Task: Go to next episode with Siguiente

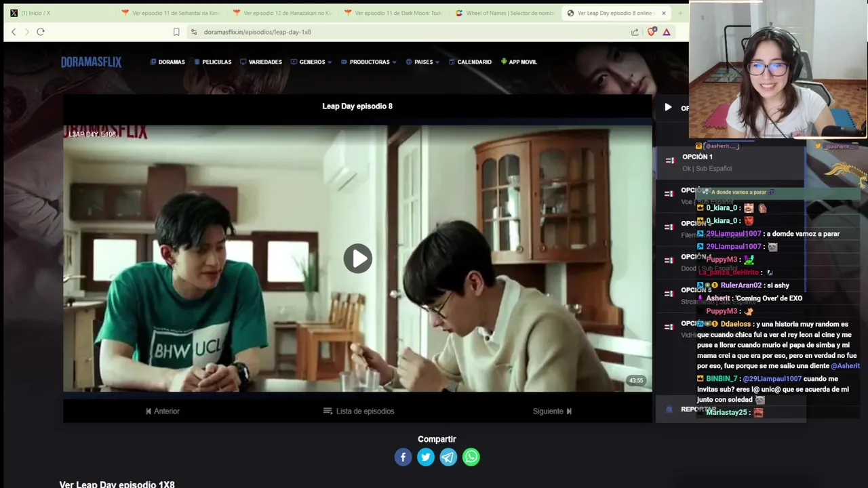Action: (552, 411)
